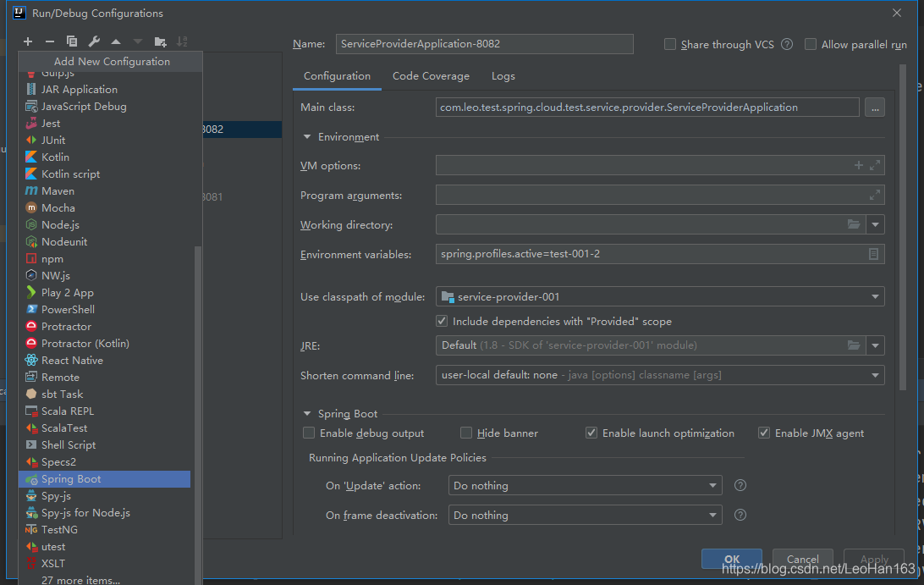Browse Main class with ellipsis button
This screenshot has width=924, height=585.
click(875, 108)
